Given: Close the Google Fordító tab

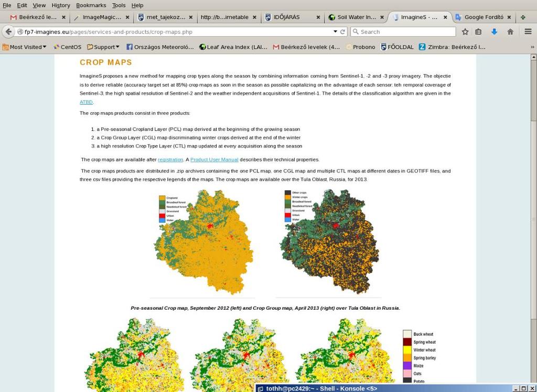Looking at the screenshot, I should pyautogui.click(x=509, y=17).
